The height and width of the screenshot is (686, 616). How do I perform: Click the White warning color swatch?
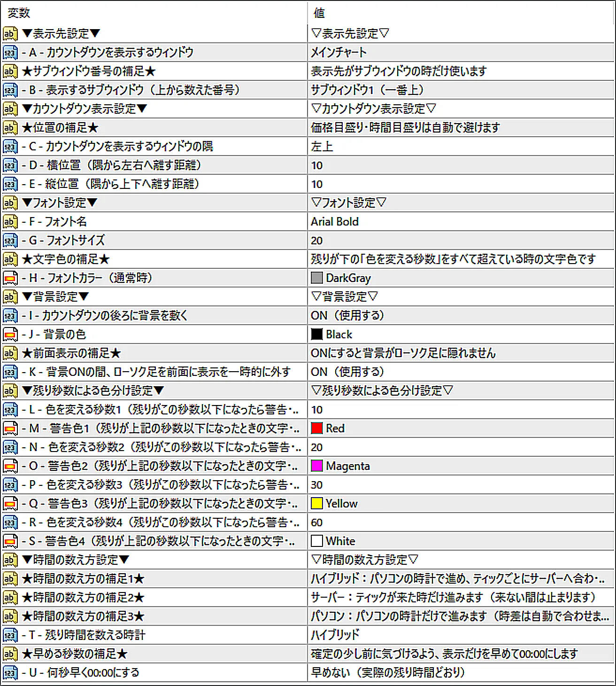tap(317, 541)
